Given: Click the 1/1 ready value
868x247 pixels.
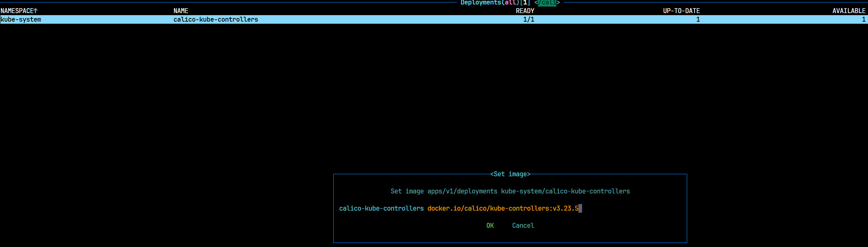Looking at the screenshot, I should point(528,20).
